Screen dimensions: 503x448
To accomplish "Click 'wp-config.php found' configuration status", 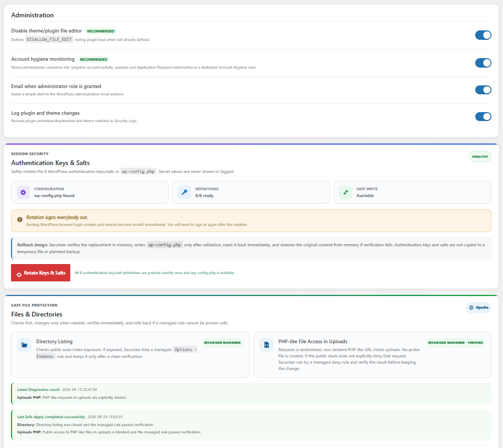I will [54, 195].
